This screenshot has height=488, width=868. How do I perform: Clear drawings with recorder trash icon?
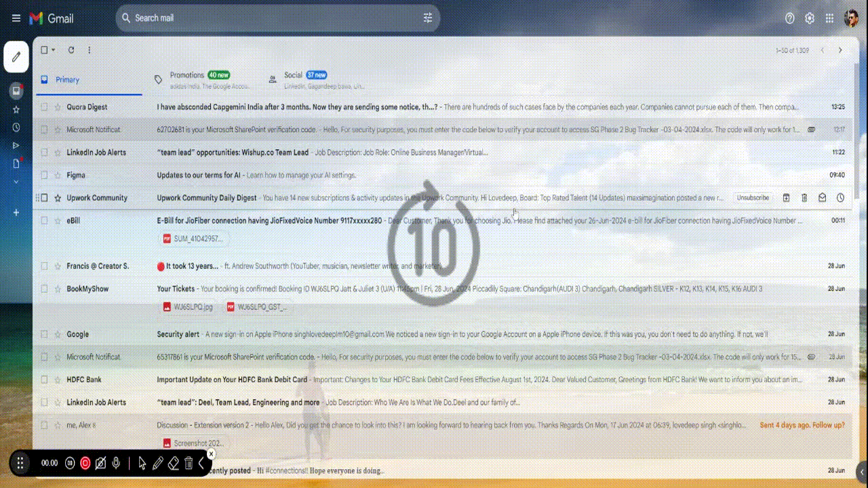pos(189,464)
